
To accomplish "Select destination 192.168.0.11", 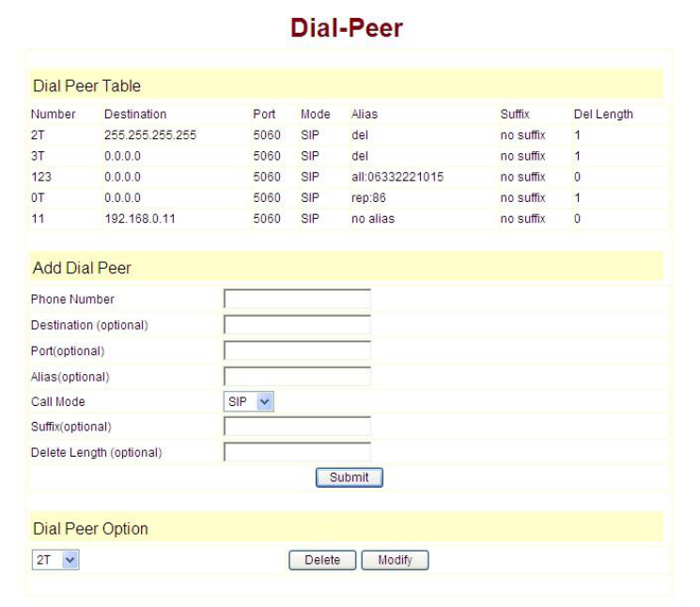I will [140, 218].
